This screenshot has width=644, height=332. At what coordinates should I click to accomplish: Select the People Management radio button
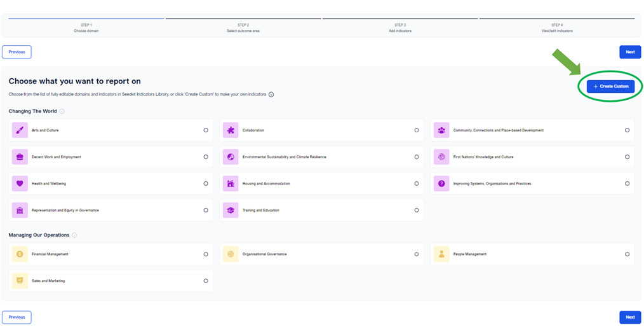coord(627,254)
